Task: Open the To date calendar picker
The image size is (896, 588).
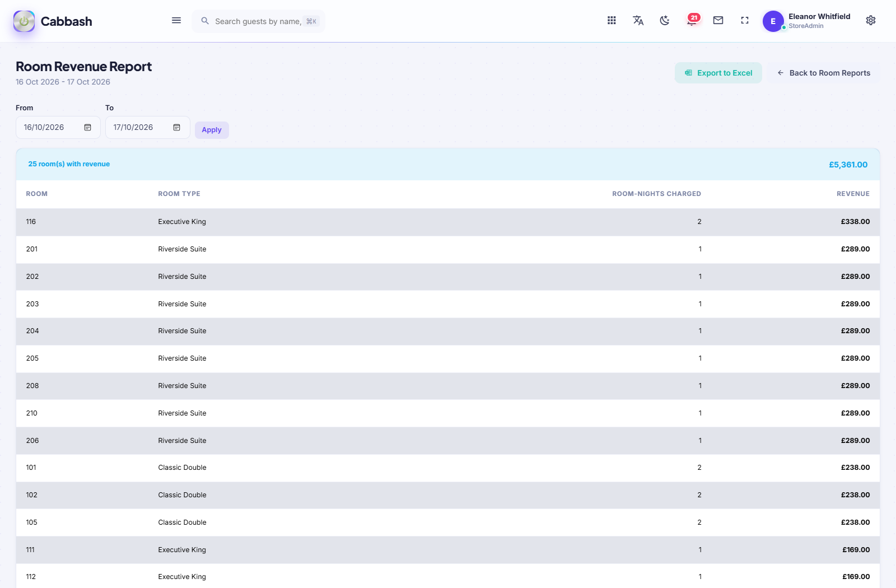Action: tap(176, 128)
